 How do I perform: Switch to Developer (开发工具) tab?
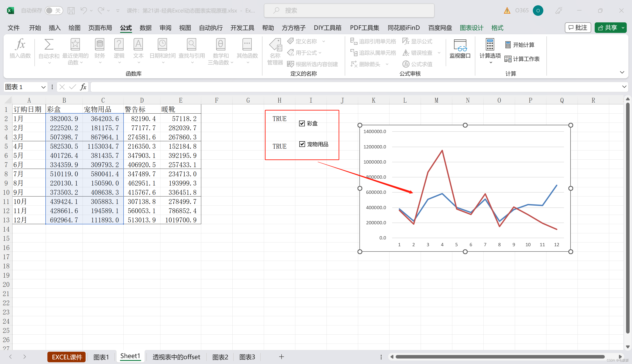pos(242,28)
